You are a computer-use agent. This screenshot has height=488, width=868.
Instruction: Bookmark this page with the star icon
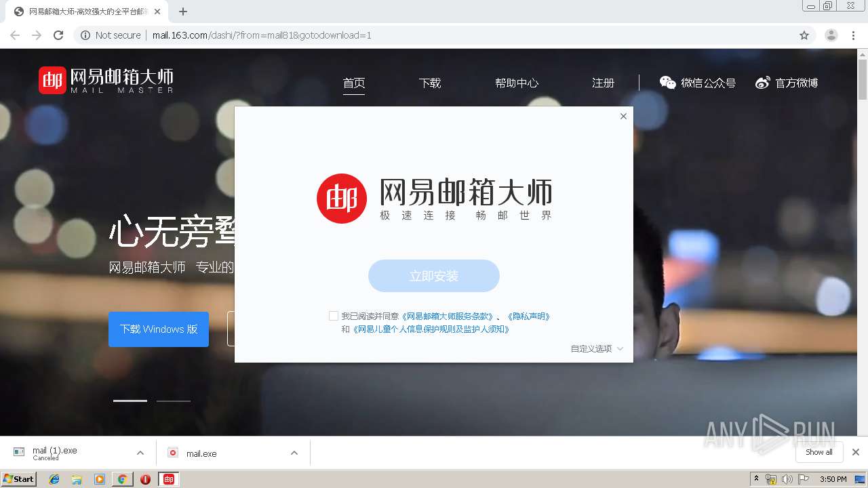click(x=804, y=35)
